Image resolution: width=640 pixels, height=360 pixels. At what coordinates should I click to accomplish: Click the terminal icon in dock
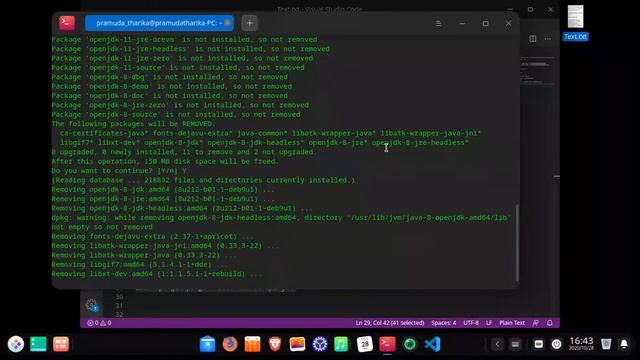387,344
